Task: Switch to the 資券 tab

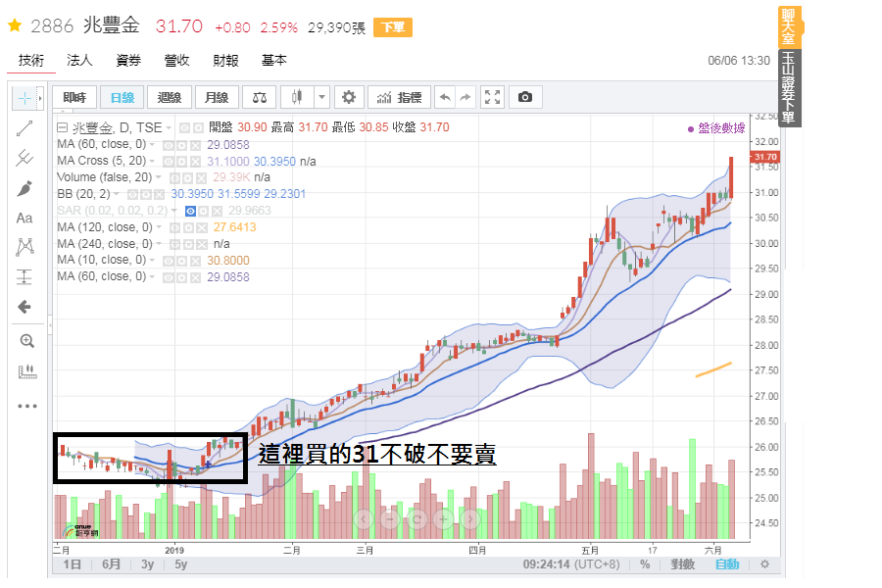Action: tap(128, 60)
